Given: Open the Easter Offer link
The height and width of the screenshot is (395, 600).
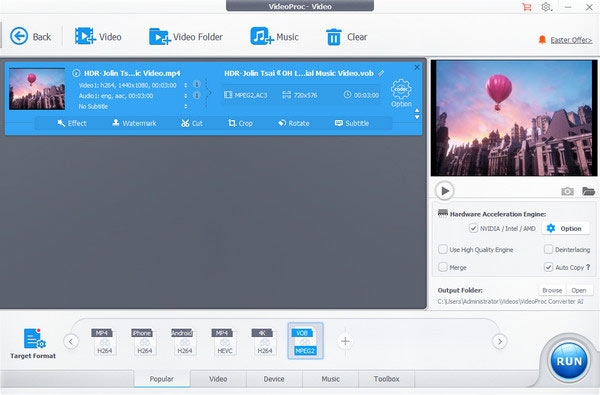Looking at the screenshot, I should tap(571, 40).
